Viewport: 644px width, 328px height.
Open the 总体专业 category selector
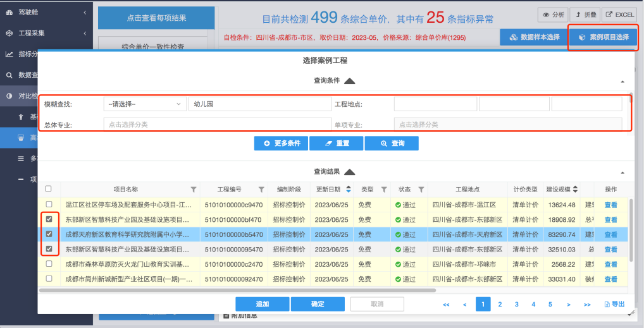point(217,125)
